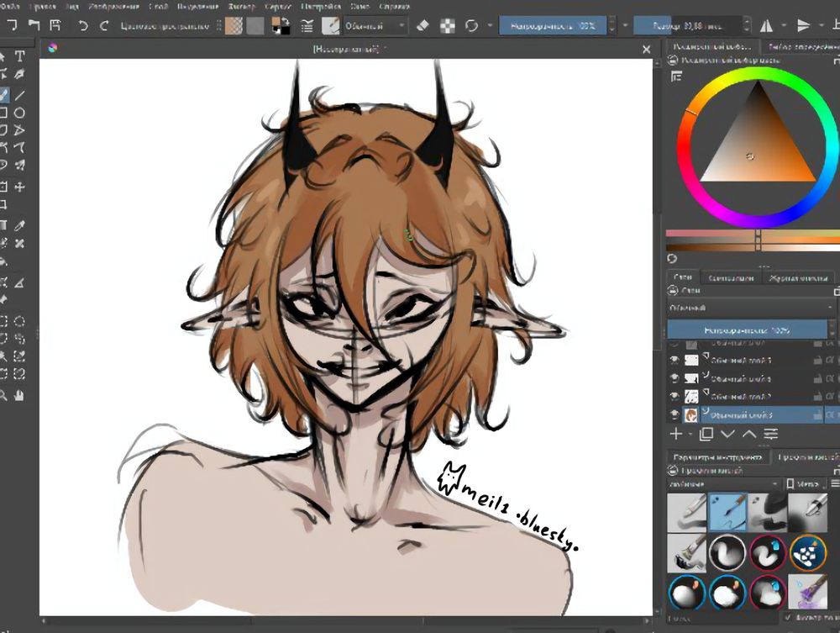Open the add-layer type arrow
This screenshot has width=840, height=633.
(x=690, y=434)
